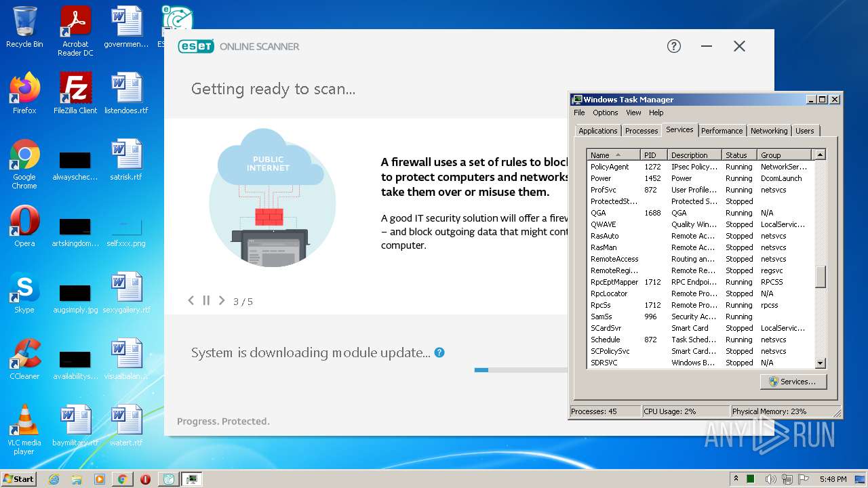This screenshot has width=868, height=488.
Task: Open VLC media player desktop shortcut
Action: 24,430
